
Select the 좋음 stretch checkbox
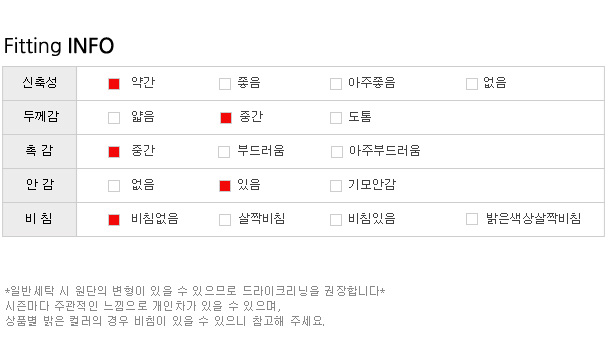[x=225, y=84]
